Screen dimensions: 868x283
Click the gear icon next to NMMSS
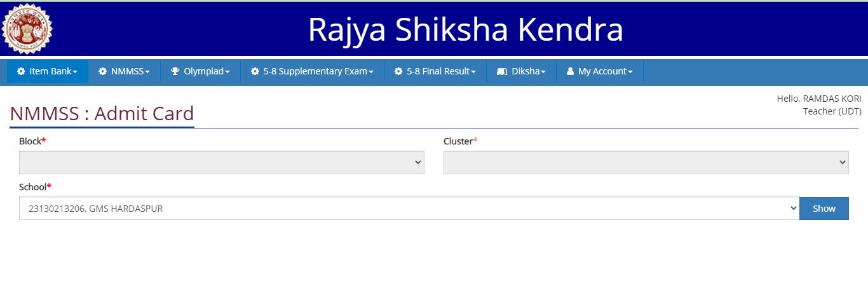pos(102,72)
